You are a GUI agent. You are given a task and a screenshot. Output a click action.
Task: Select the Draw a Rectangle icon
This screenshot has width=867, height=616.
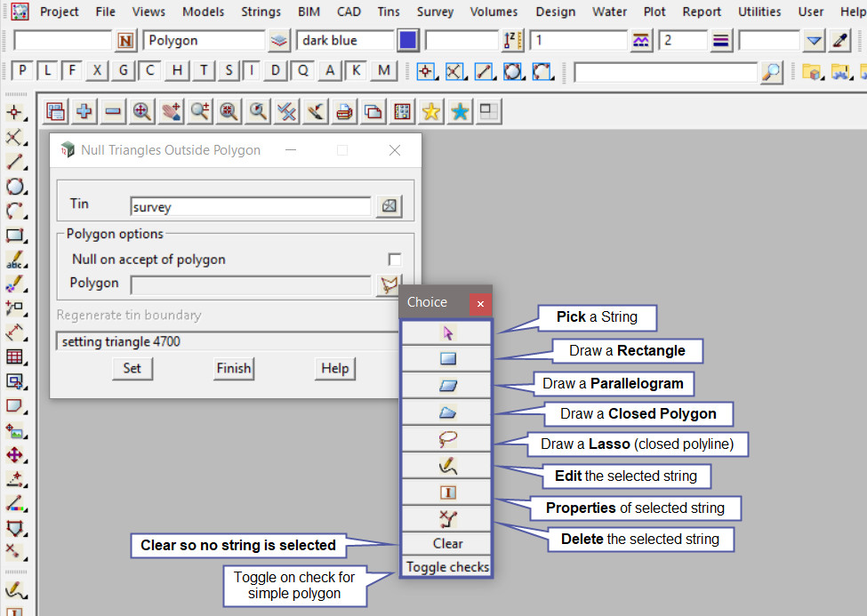(446, 359)
